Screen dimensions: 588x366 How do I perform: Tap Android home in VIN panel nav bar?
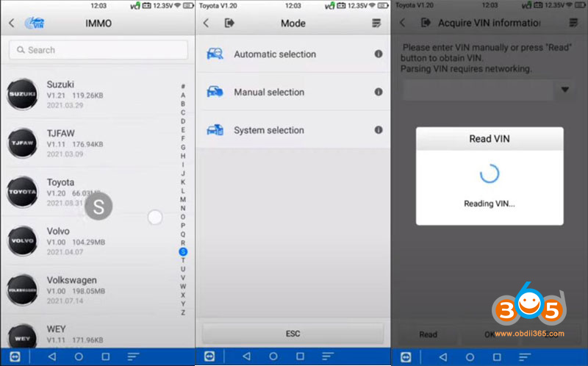pyautogui.click(x=470, y=357)
